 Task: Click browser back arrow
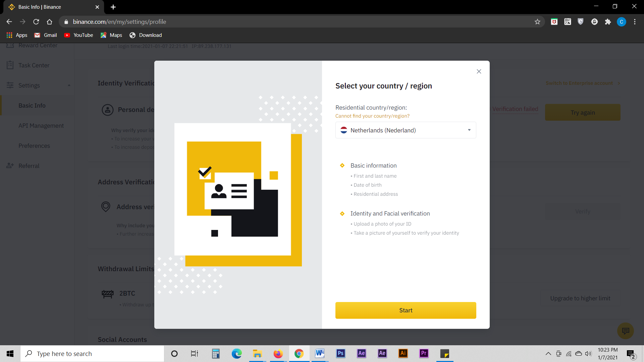(x=9, y=22)
